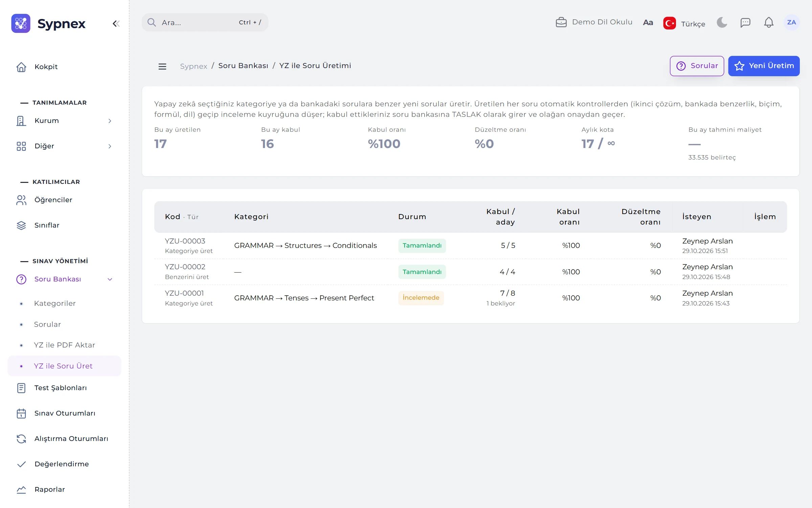Toggle dark mode moon icon
The image size is (812, 508).
(722, 22)
